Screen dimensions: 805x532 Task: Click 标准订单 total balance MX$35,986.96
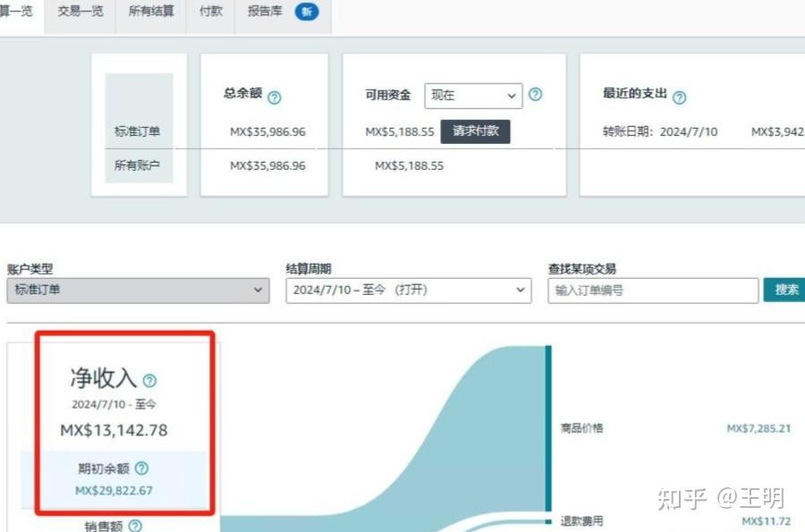click(267, 131)
